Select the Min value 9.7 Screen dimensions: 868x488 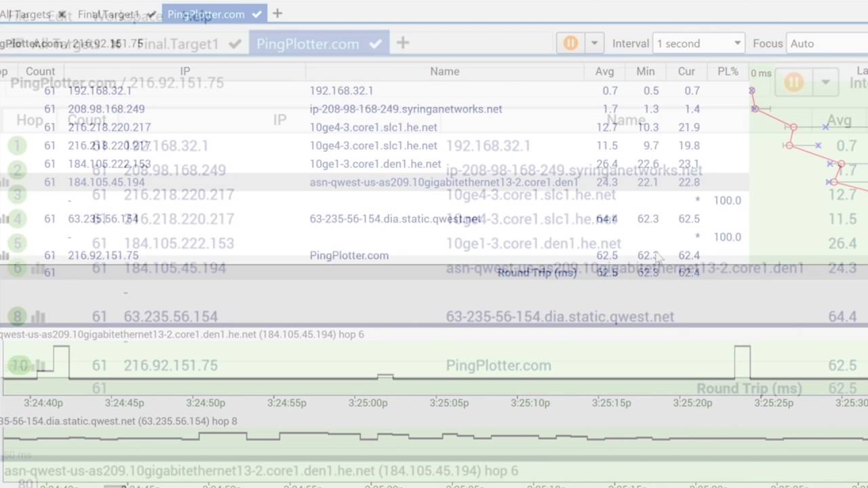[651, 145]
